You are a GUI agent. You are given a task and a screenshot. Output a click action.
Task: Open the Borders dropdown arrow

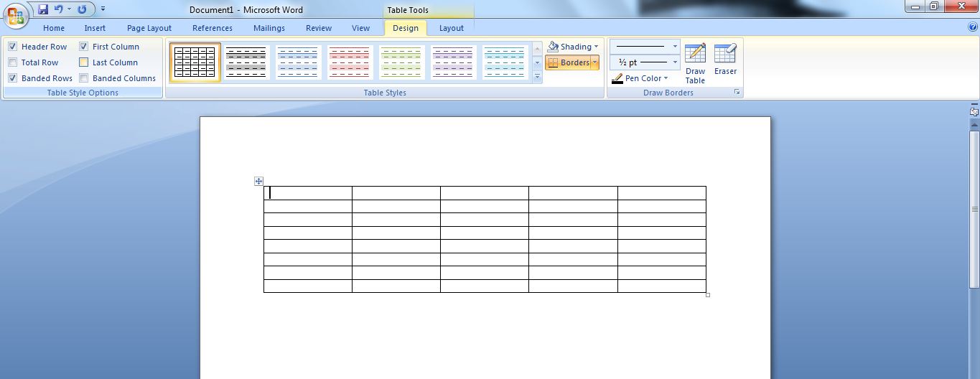[x=594, y=62]
